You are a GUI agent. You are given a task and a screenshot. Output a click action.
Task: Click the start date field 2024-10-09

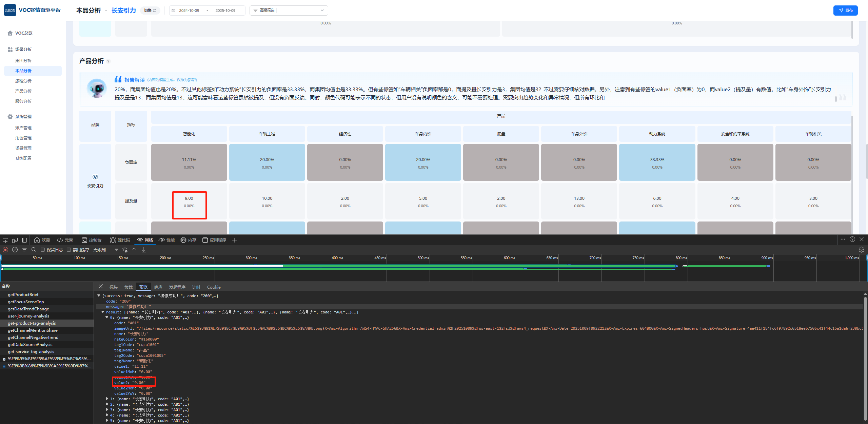pyautogui.click(x=189, y=11)
